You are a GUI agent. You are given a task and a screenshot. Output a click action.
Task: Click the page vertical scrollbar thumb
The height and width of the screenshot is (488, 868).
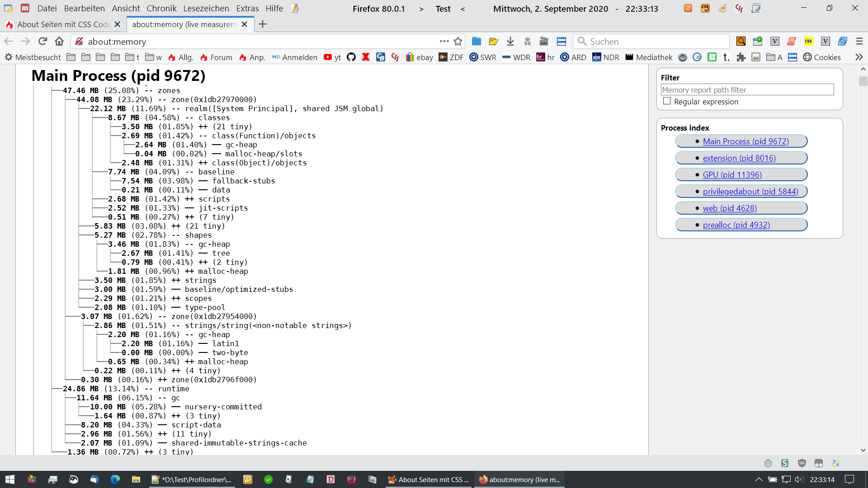(863, 81)
